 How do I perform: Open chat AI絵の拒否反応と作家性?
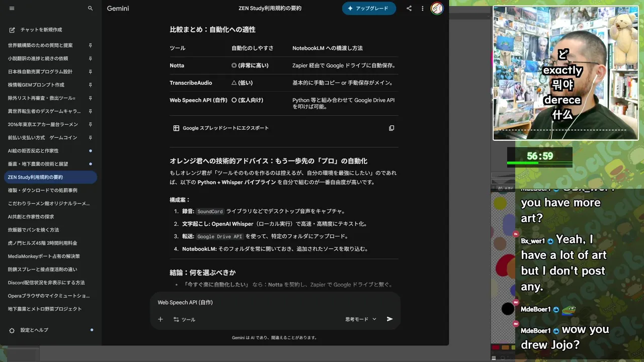(x=33, y=151)
